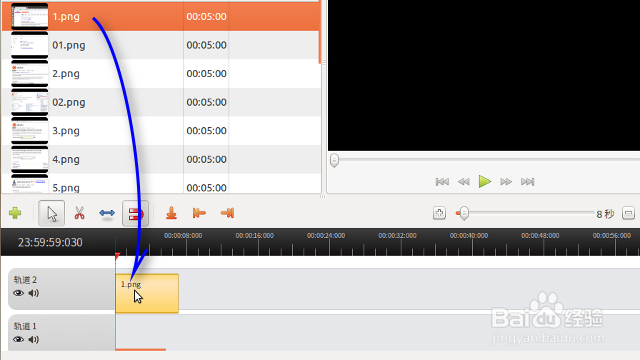Skip to end of preview
This screenshot has width=640, height=360.
527,182
